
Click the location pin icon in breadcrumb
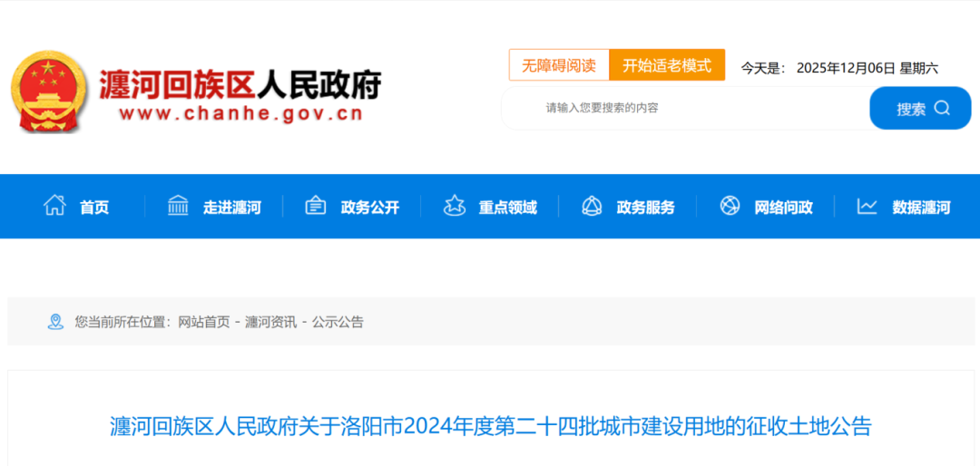(x=55, y=322)
